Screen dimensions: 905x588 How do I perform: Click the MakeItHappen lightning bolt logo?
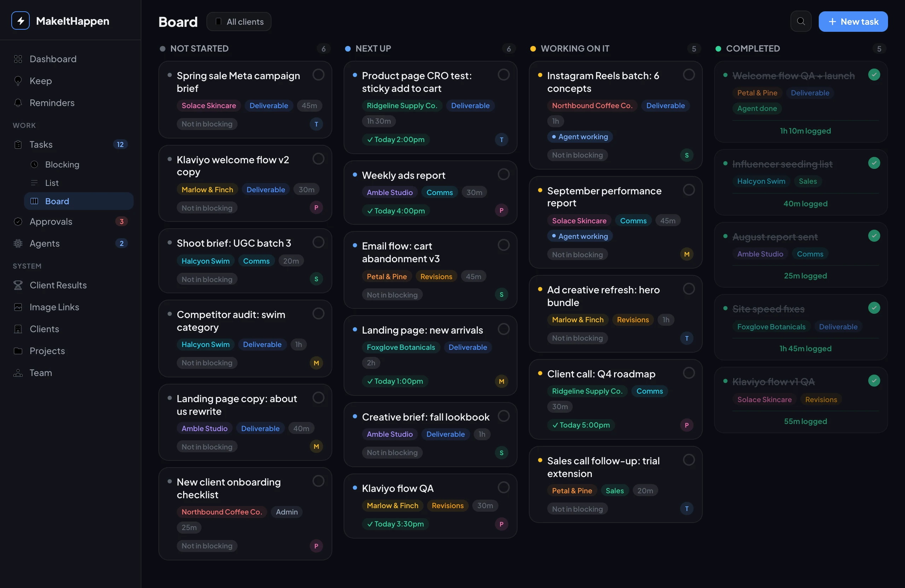pyautogui.click(x=21, y=21)
